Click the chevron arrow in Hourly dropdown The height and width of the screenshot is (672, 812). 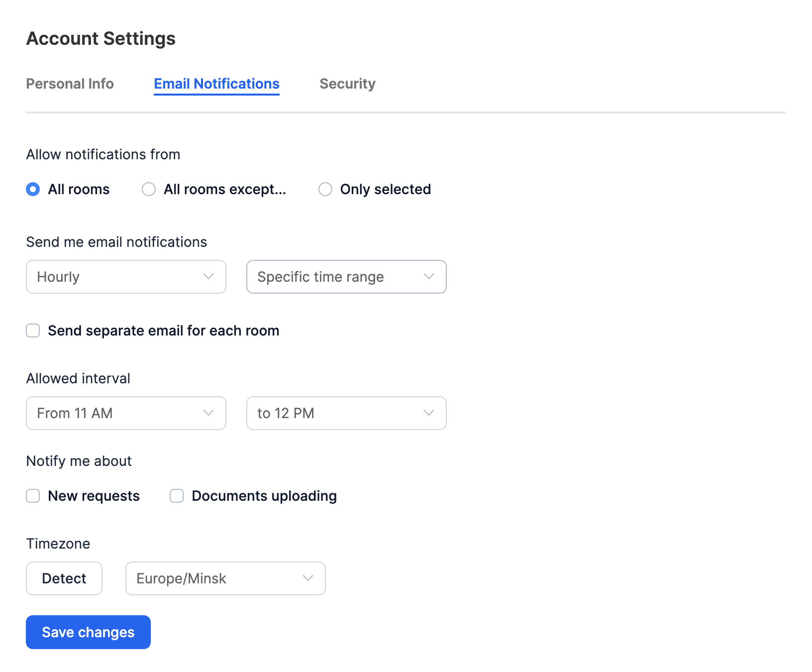[208, 277]
